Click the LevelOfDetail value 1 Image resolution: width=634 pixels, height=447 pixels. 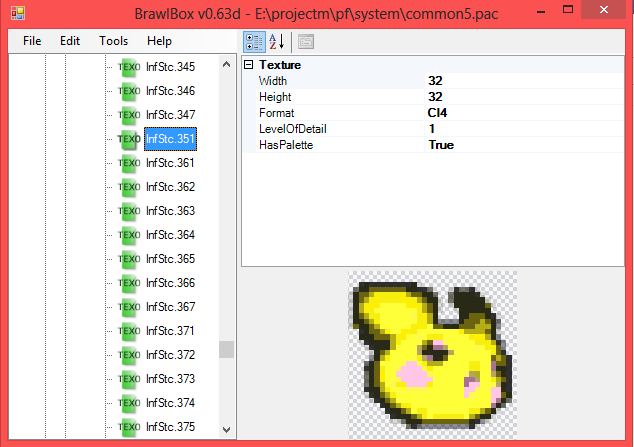[432, 129]
